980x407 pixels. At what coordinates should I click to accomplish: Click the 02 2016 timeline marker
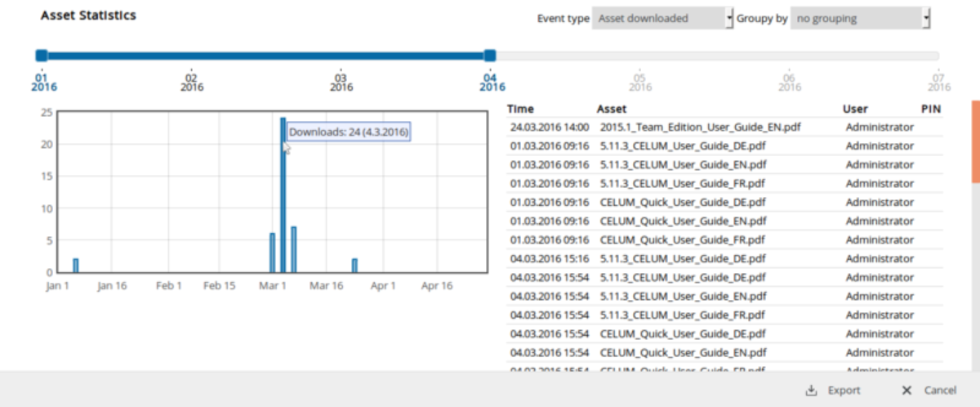[192, 81]
